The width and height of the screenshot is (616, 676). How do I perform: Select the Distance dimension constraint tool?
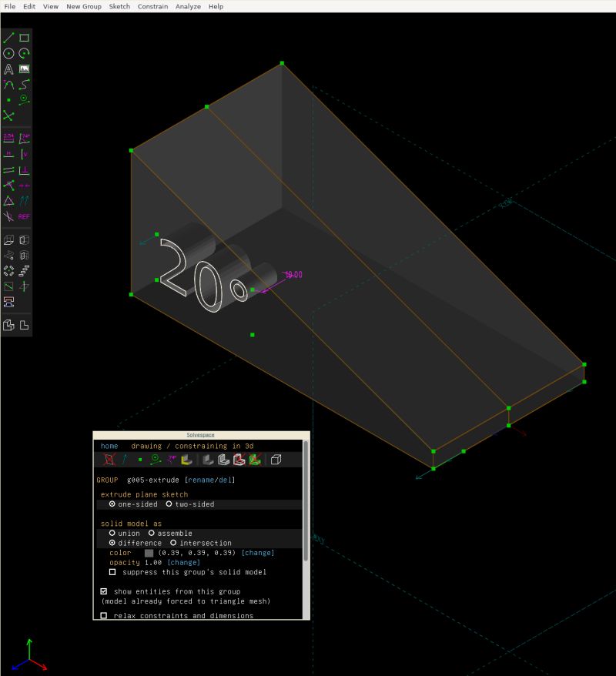pyautogui.click(x=10, y=137)
